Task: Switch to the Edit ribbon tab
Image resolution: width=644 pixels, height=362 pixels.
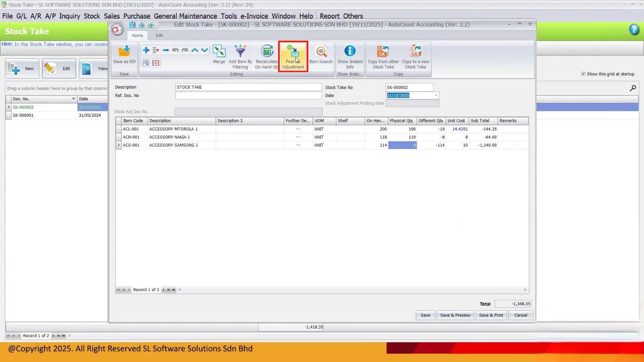Action: click(x=159, y=35)
